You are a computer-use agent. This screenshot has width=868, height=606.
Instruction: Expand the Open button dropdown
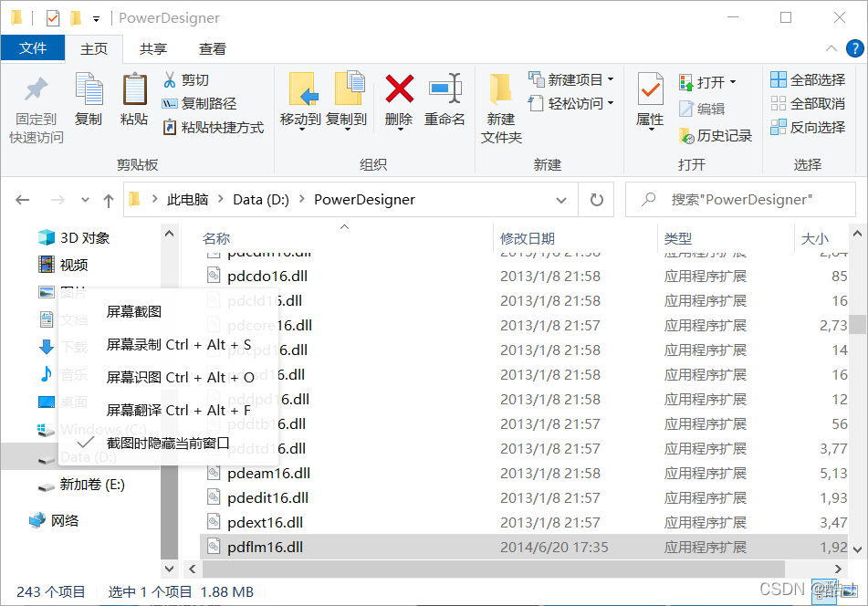coord(732,82)
